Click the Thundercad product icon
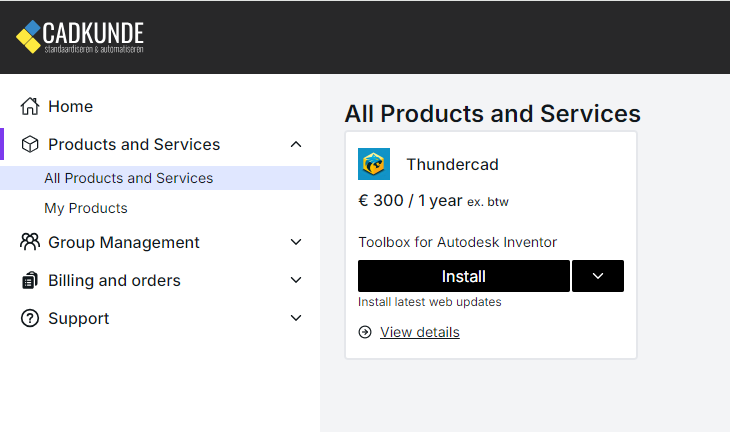 pyautogui.click(x=374, y=164)
